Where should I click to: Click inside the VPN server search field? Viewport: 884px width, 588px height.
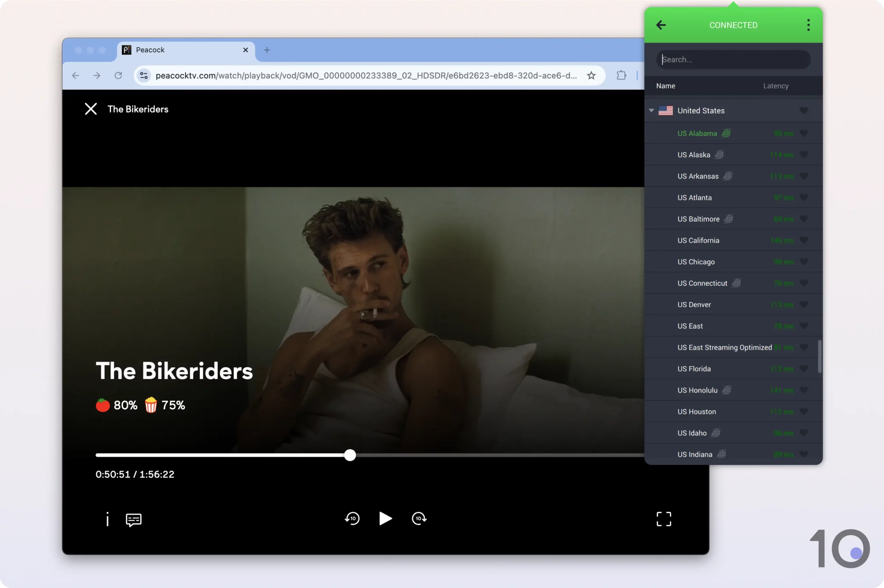[x=733, y=60]
